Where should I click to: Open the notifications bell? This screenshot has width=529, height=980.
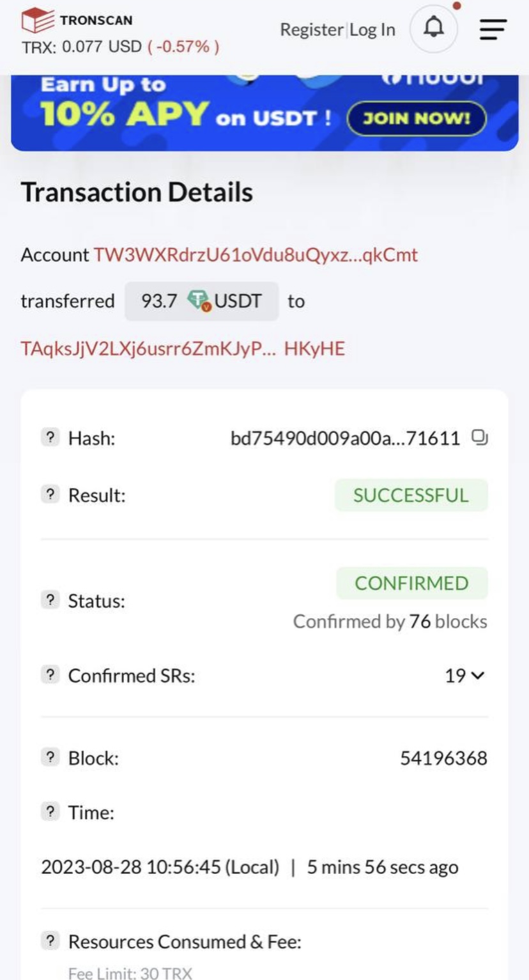434,29
